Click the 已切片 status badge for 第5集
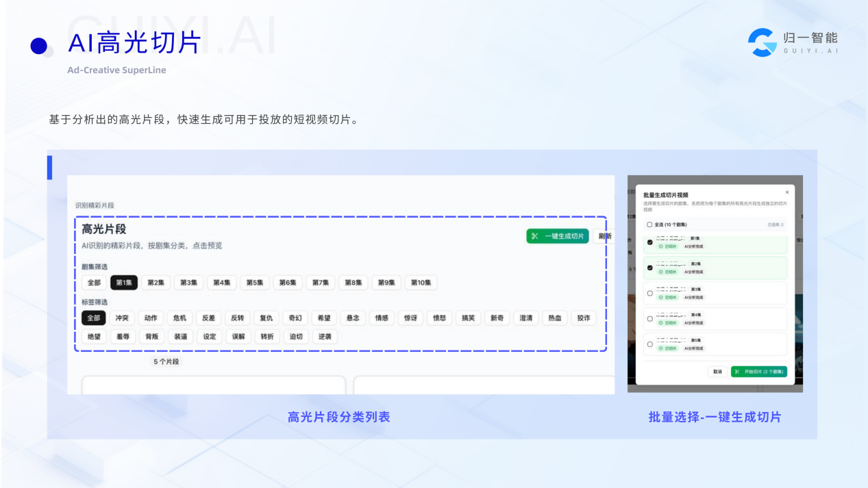 (x=667, y=348)
